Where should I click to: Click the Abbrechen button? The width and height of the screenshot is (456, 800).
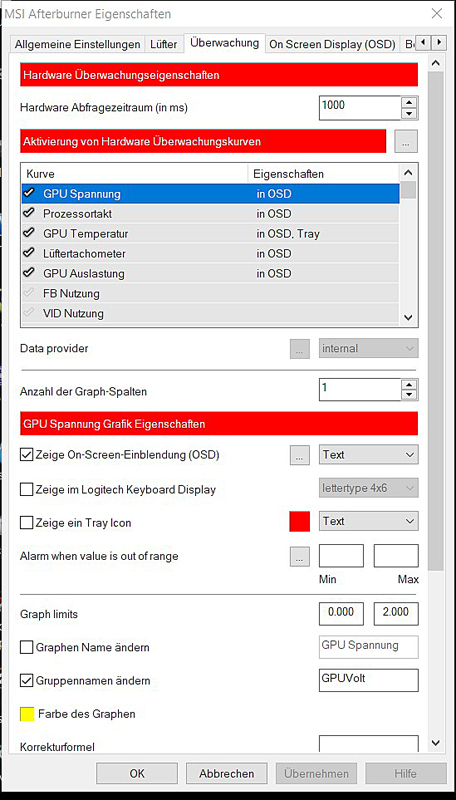coord(226,773)
